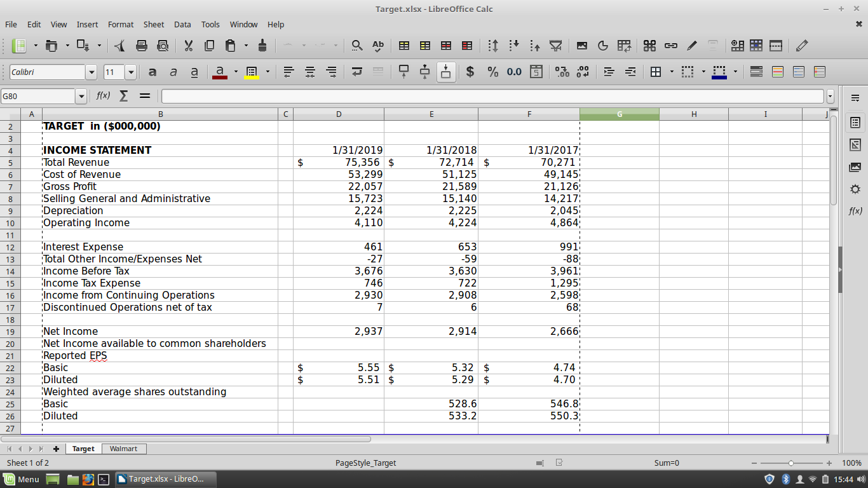Click the Sum sigma icon

click(124, 96)
